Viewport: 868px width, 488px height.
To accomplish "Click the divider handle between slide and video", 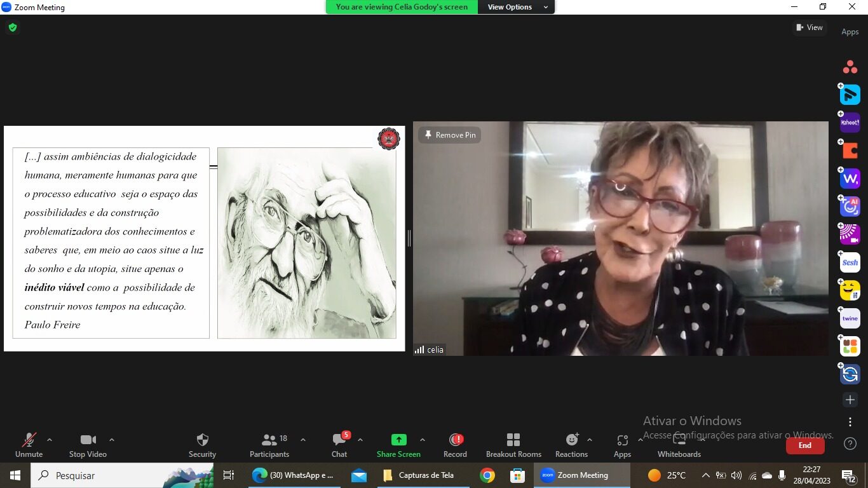I will (409, 238).
